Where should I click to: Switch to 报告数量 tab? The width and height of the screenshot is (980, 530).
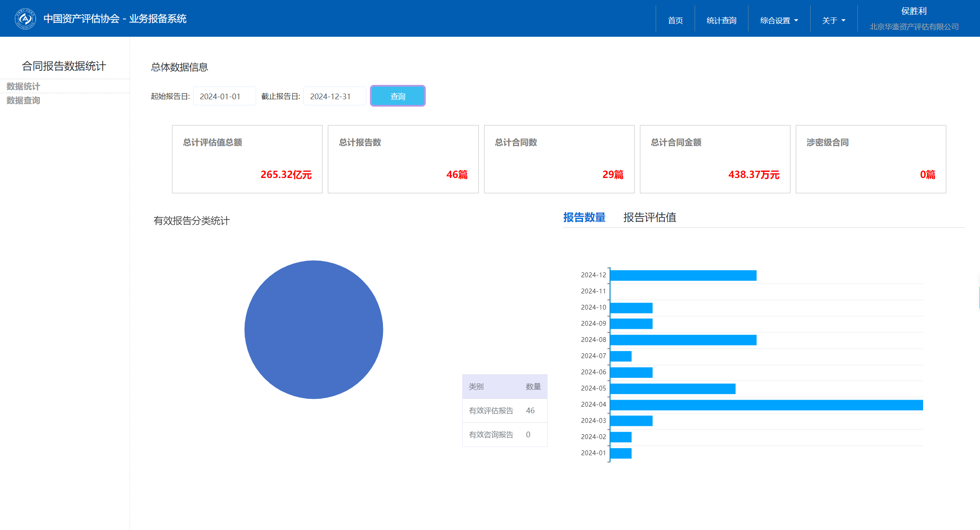[x=584, y=217]
